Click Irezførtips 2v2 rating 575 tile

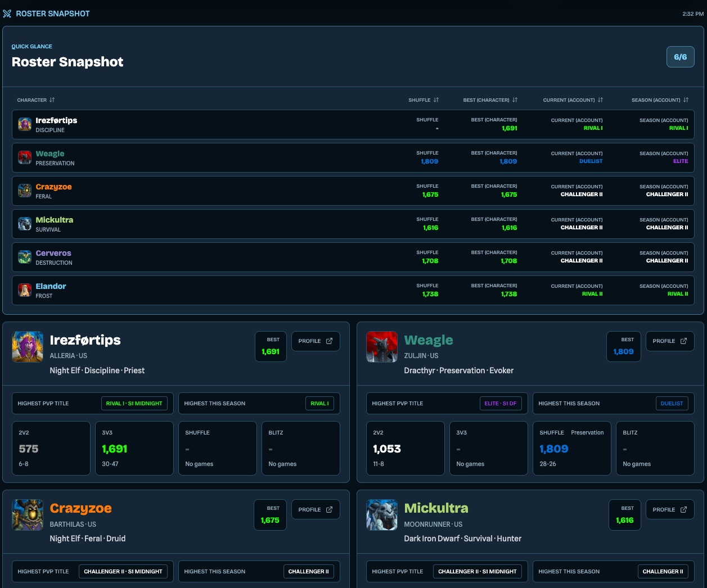(51, 449)
